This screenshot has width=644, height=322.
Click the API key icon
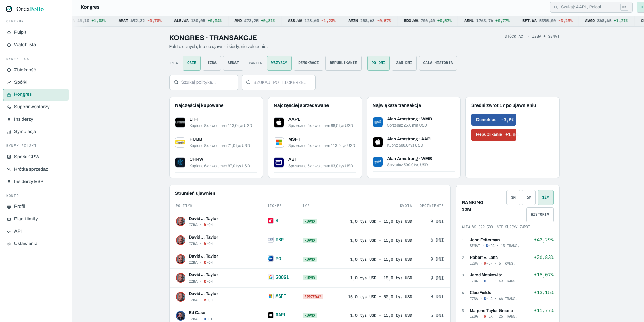pyautogui.click(x=9, y=231)
